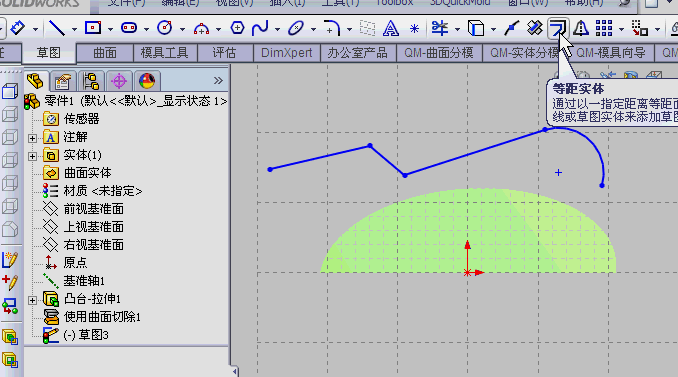Select the 零件1 root tree item

125,101
